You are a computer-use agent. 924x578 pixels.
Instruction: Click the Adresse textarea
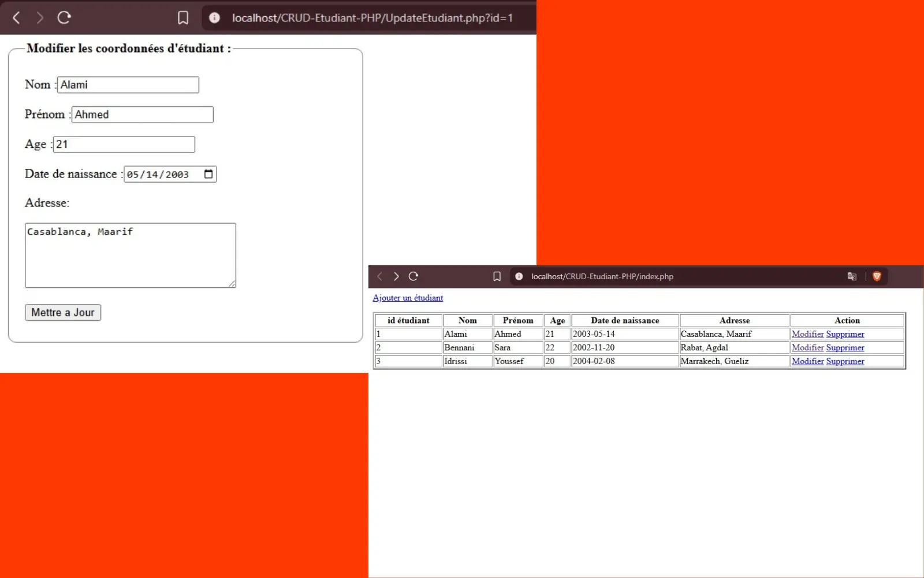(131, 255)
